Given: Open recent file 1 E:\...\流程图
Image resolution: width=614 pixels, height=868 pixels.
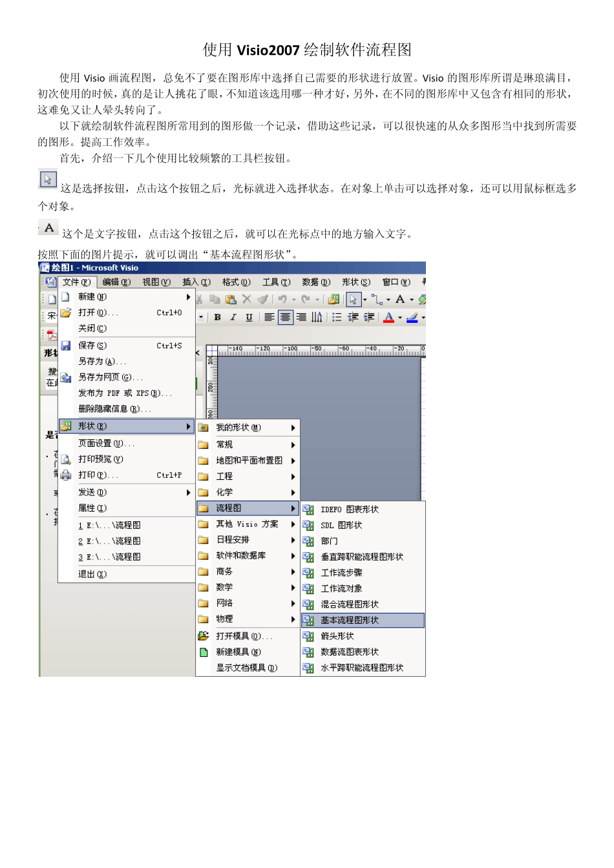Looking at the screenshot, I should [127, 525].
